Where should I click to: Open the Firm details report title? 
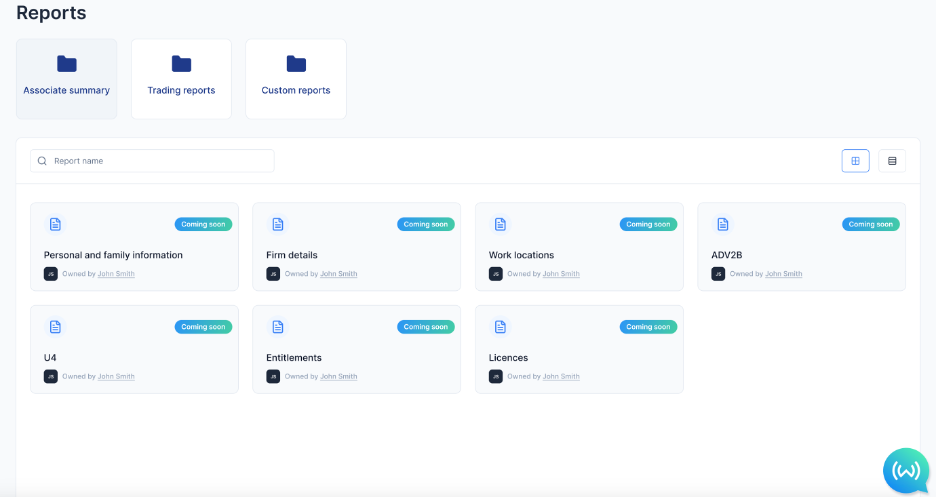click(x=292, y=255)
